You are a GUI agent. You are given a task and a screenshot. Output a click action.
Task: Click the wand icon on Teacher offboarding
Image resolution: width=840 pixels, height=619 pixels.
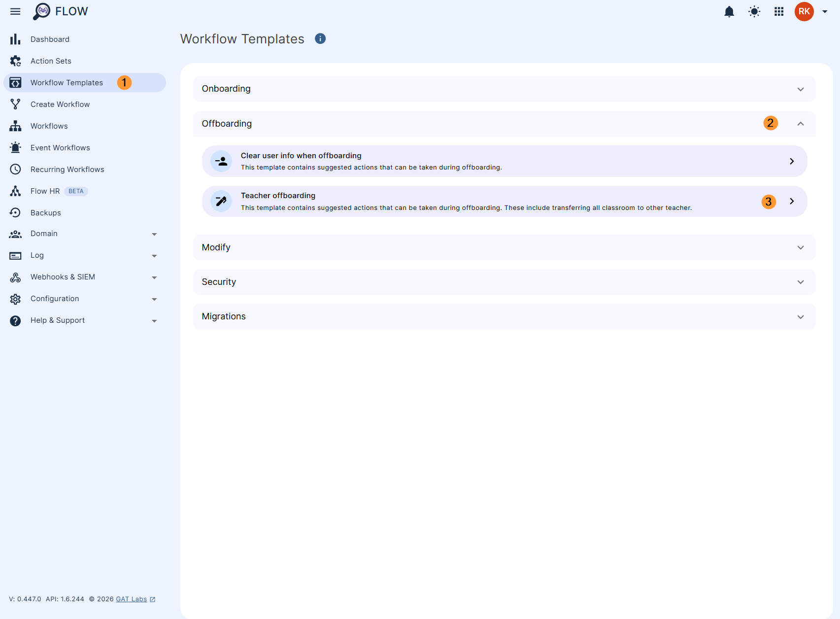coord(221,201)
